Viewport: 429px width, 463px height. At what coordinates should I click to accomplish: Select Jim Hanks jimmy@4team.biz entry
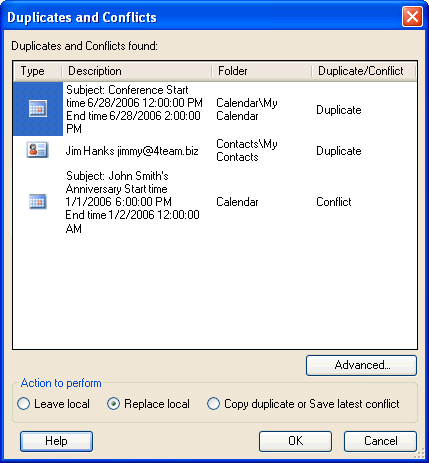pyautogui.click(x=132, y=151)
